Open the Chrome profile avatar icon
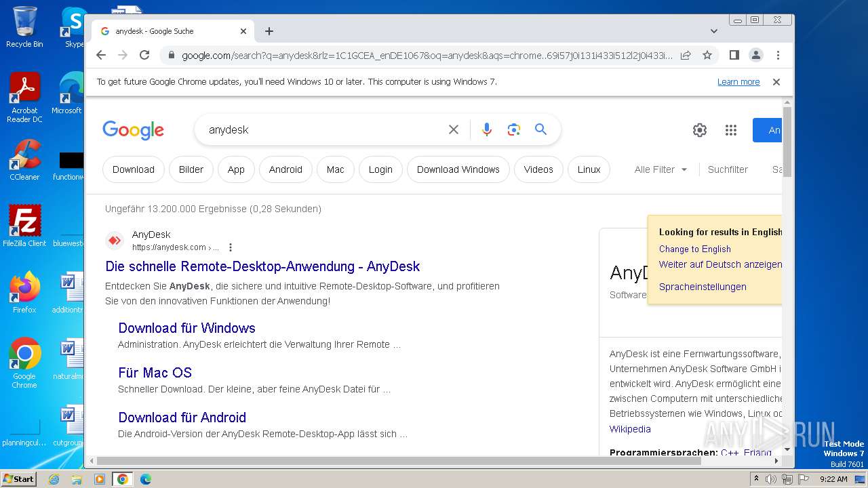The image size is (868, 488). click(755, 55)
